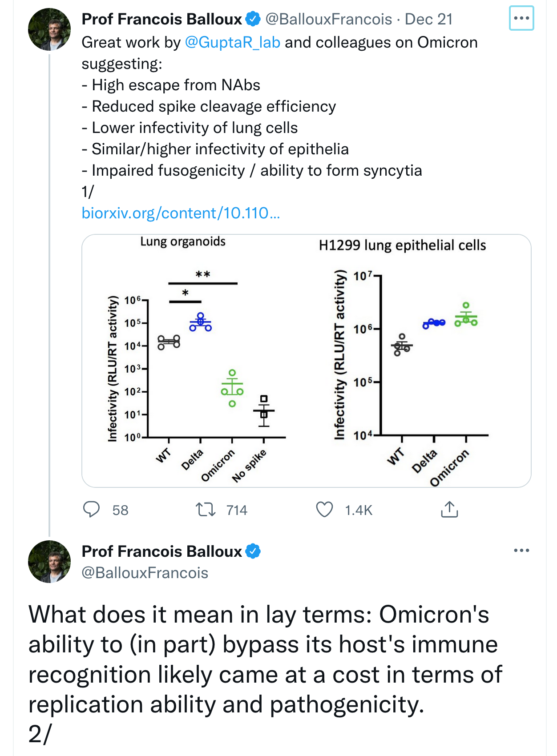Click the Dec 21 timestamp
This screenshot has width=557, height=756.
[x=428, y=19]
